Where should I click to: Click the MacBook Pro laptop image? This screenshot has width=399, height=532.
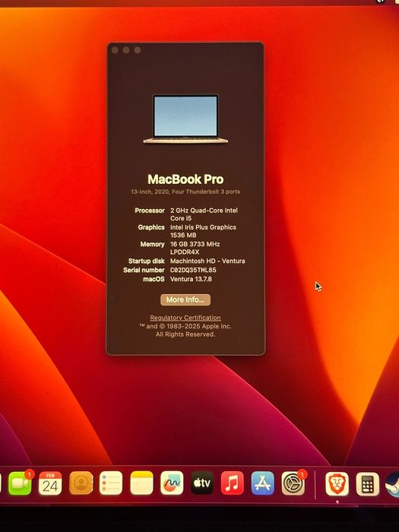tap(185, 119)
